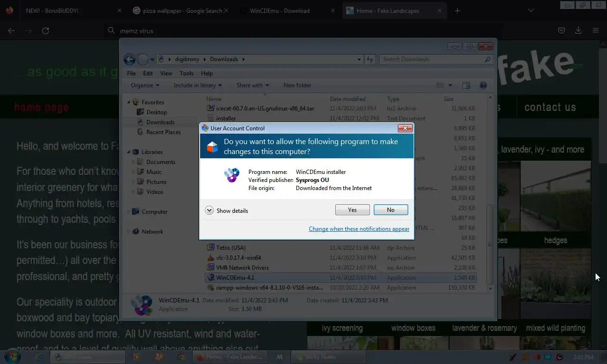
Task: Click the change view icon in Explorer toolbar
Action: point(440,85)
